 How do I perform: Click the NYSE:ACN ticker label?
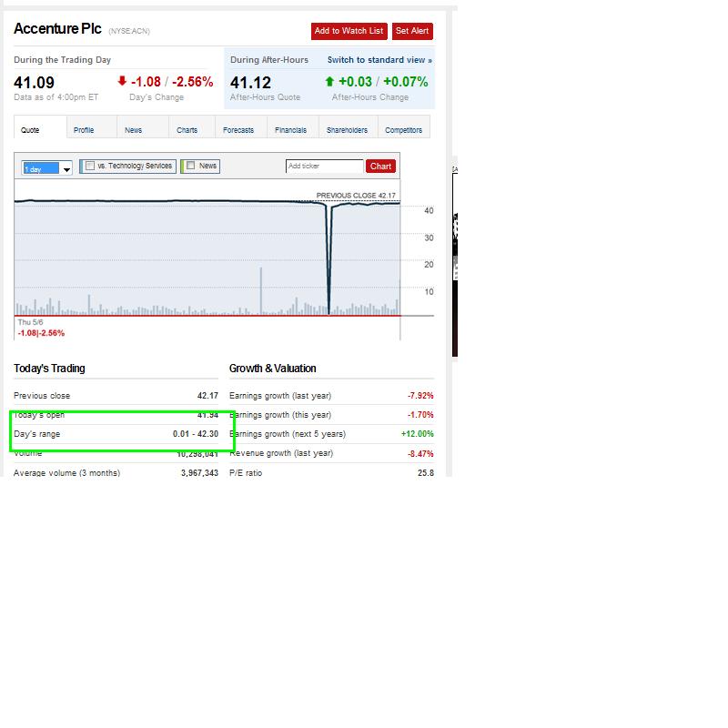tap(129, 31)
